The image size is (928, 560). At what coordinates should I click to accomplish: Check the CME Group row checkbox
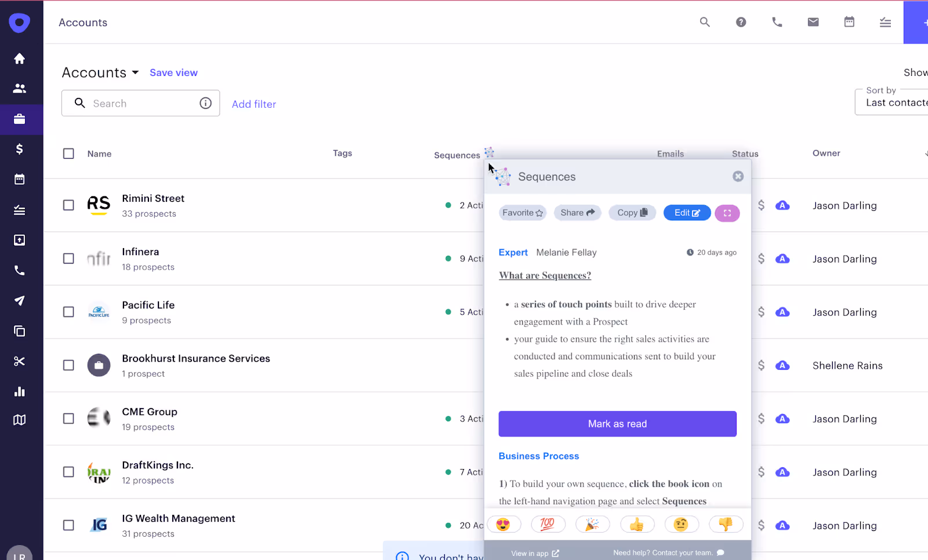68,419
